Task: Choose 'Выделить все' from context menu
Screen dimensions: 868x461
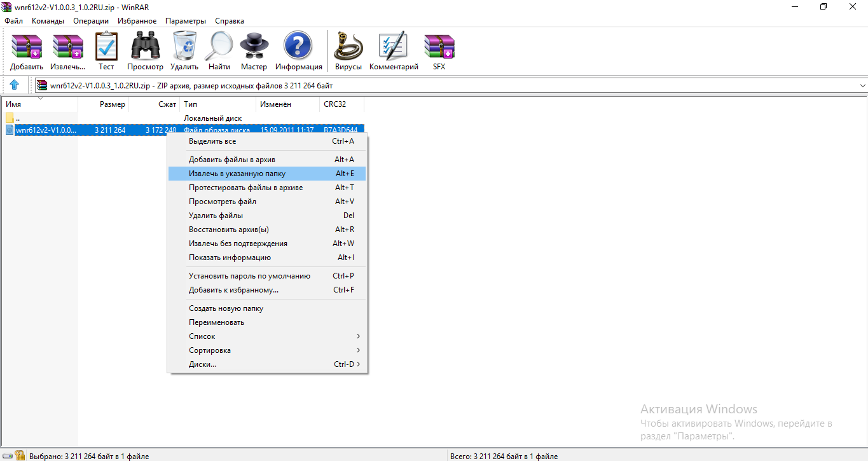Action: click(267, 141)
